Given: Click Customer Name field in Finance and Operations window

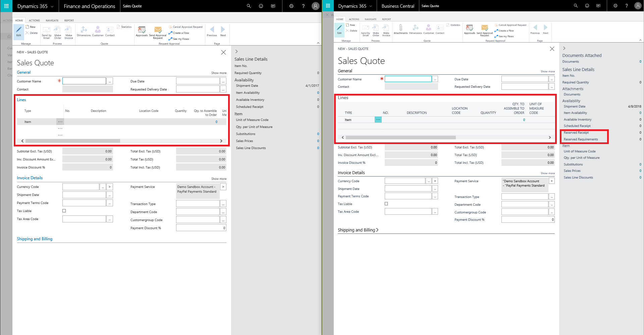Looking at the screenshot, I should [84, 81].
